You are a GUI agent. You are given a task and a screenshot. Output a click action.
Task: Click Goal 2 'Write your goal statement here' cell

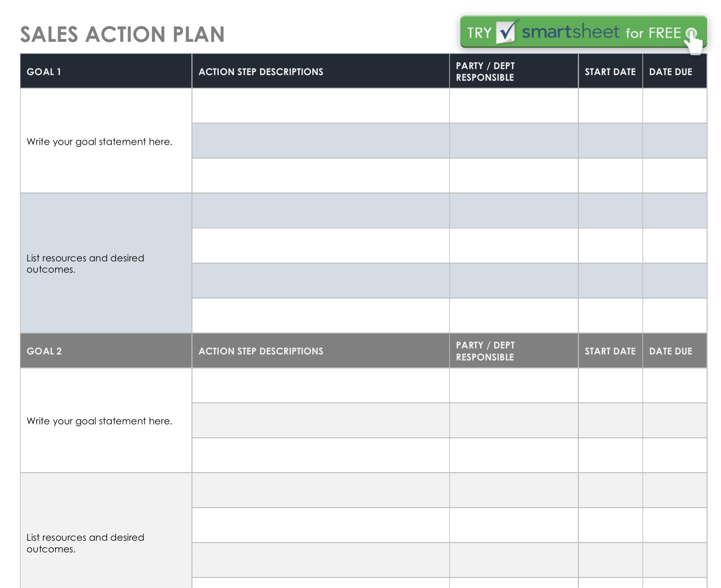(x=106, y=420)
